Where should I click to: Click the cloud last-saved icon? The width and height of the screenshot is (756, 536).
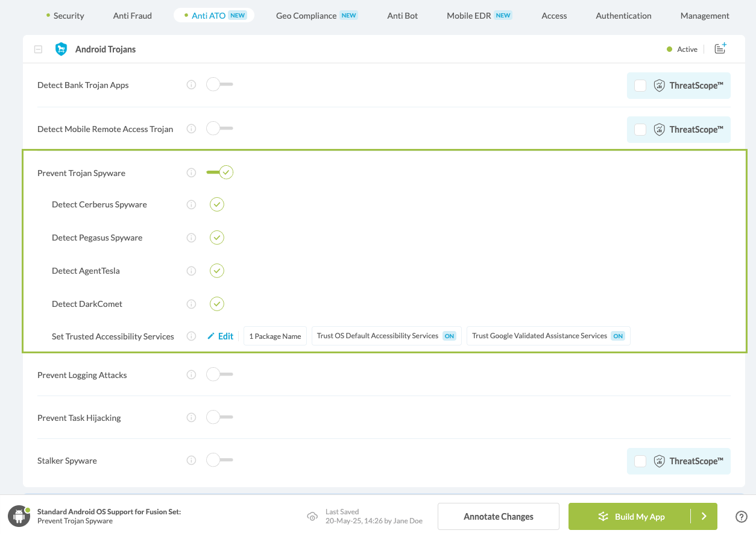(312, 517)
